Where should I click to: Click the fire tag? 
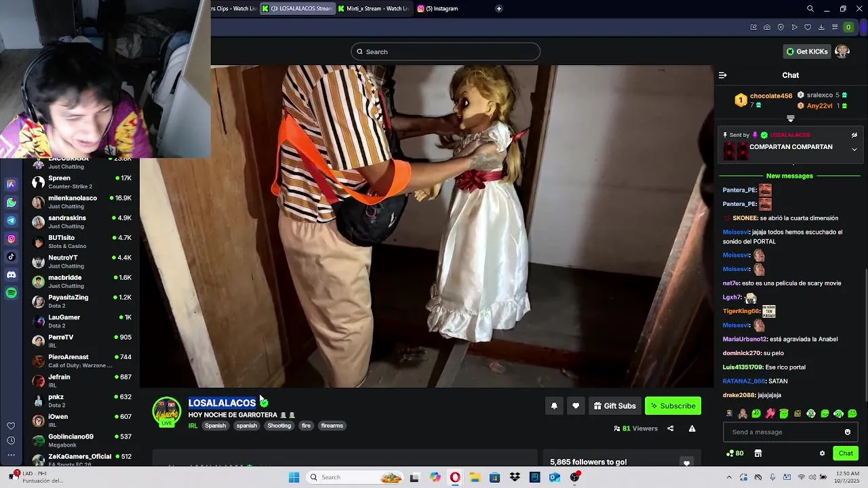pos(306,426)
